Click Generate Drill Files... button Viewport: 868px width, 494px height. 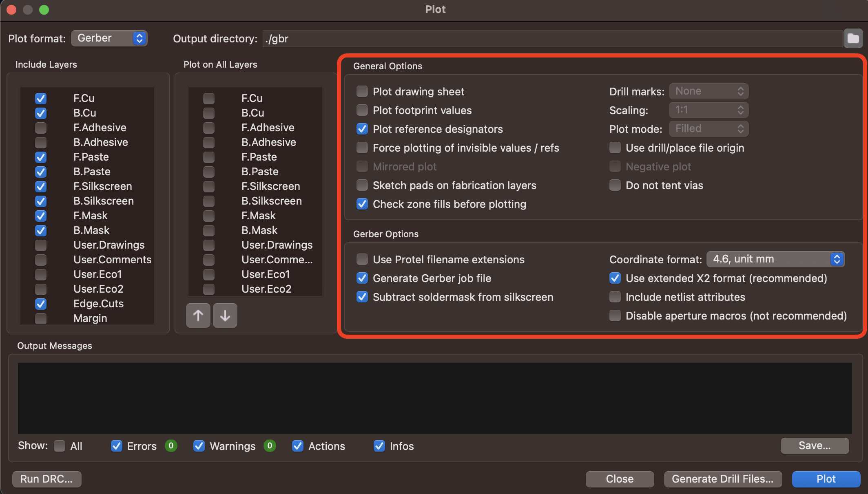[x=723, y=479]
